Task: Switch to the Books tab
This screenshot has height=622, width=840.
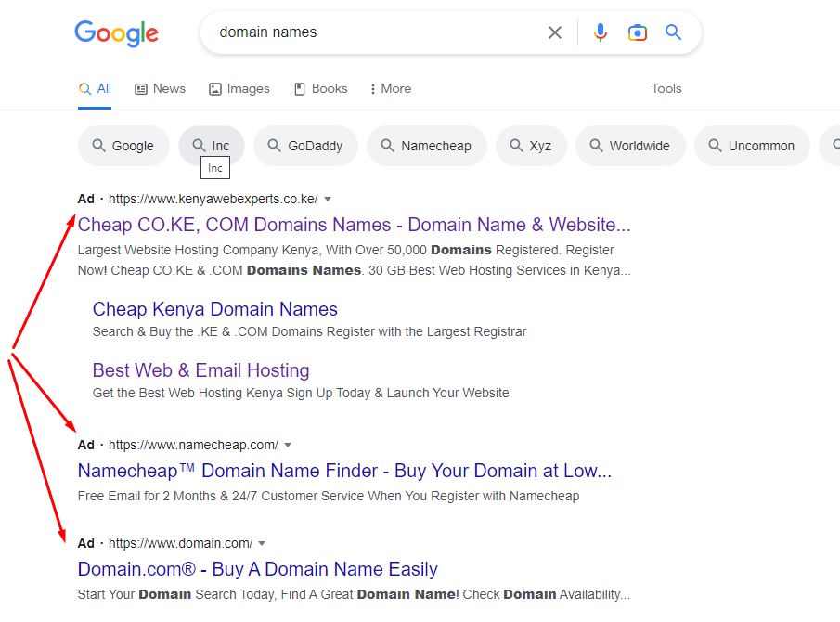Action: click(321, 89)
